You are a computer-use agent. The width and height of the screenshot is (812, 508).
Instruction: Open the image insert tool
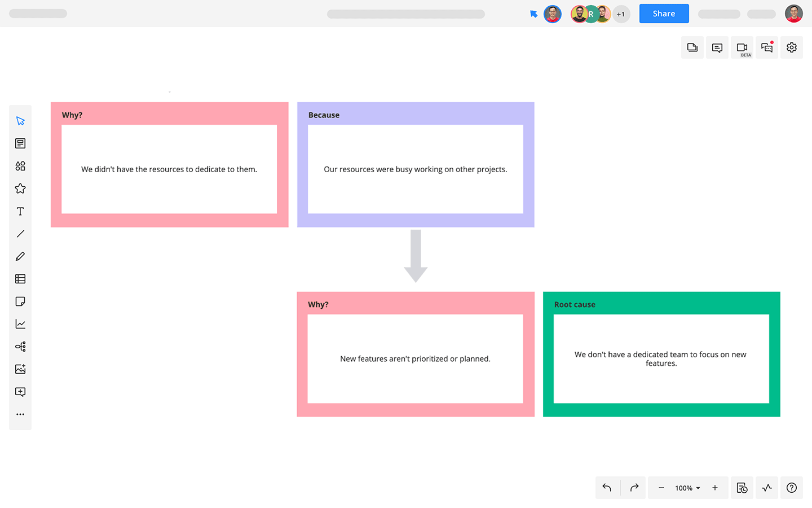pos(20,369)
